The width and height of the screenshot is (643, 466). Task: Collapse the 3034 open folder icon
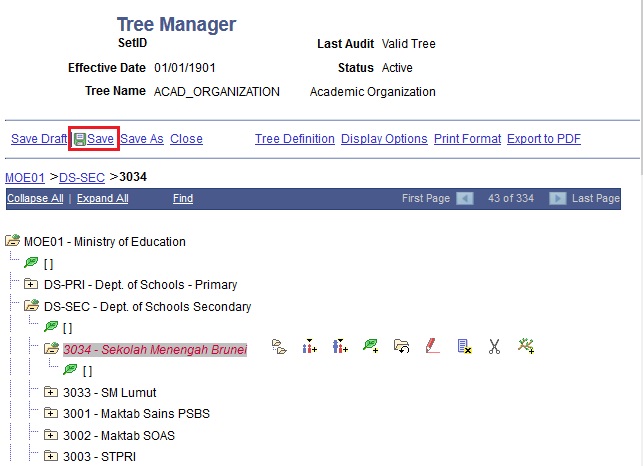click(52, 348)
